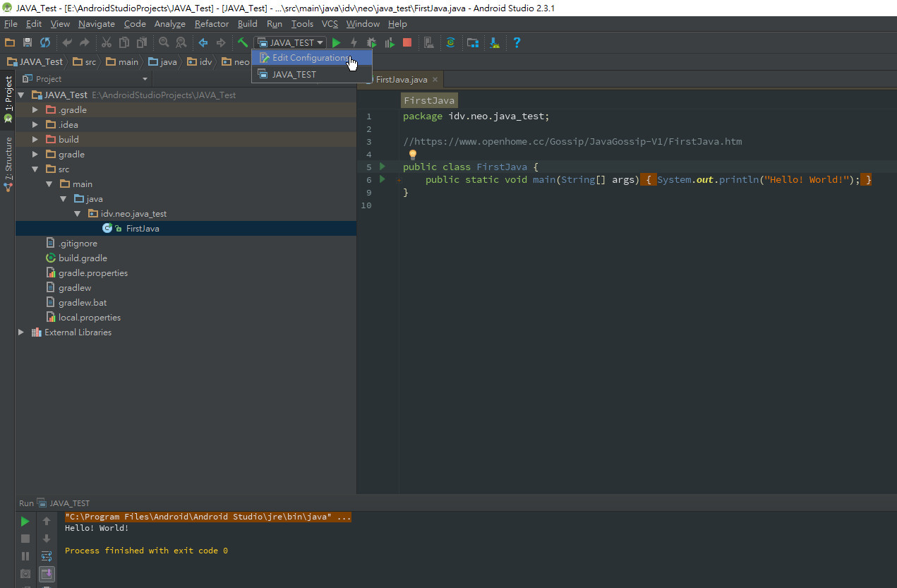Collapse the JAVA_Test root project node
This screenshot has height=588, width=897.
click(20, 95)
